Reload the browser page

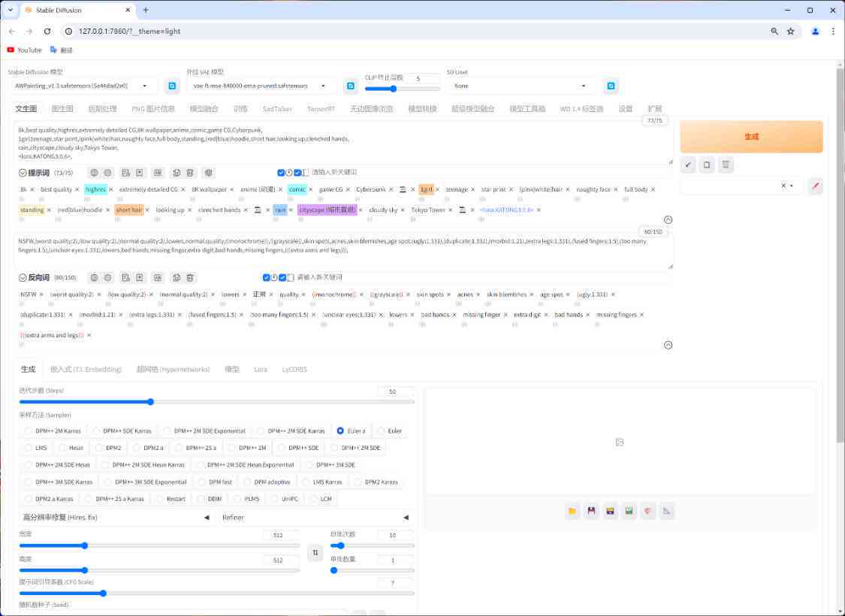click(47, 32)
